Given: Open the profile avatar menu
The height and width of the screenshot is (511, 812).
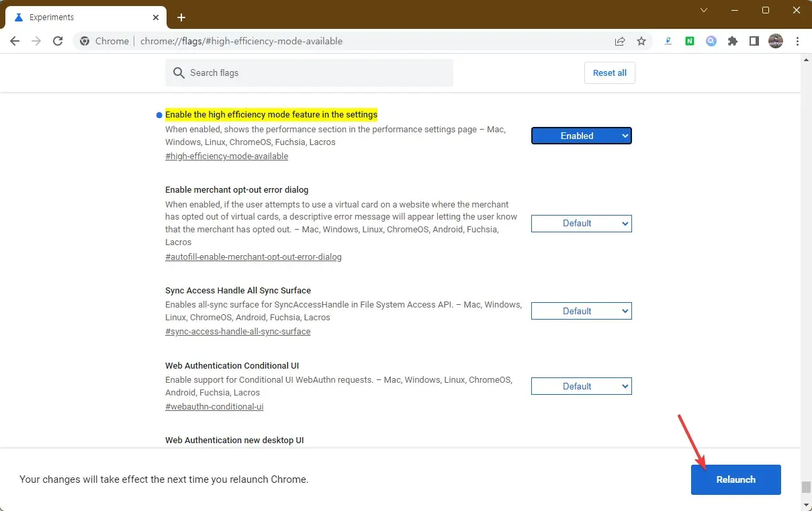Looking at the screenshot, I should (776, 41).
